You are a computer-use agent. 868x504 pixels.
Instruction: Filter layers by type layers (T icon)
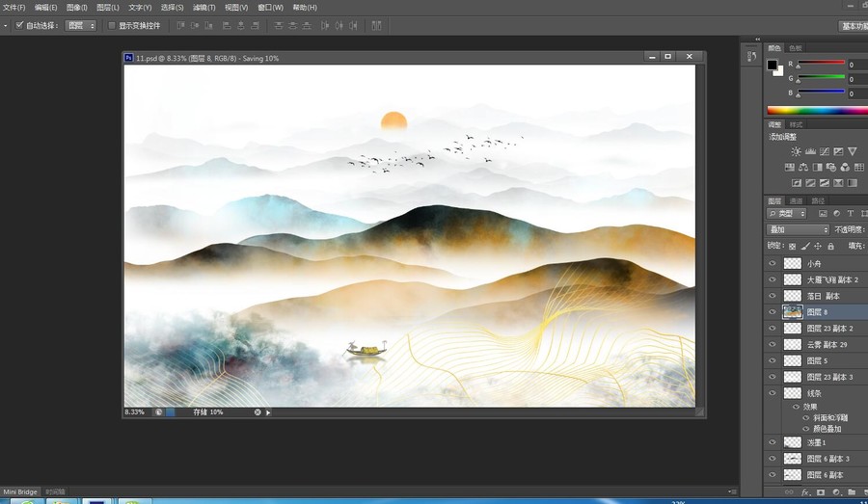point(851,214)
